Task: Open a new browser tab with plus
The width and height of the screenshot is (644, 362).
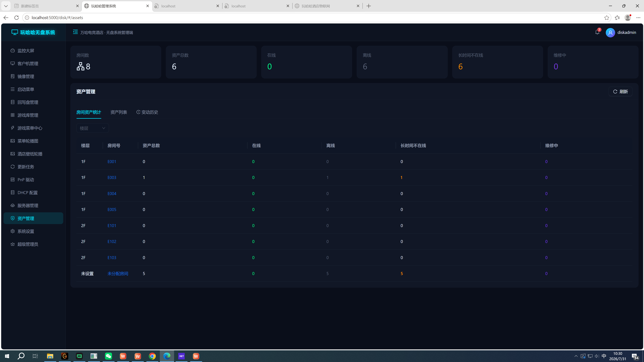Action: pyautogui.click(x=369, y=6)
